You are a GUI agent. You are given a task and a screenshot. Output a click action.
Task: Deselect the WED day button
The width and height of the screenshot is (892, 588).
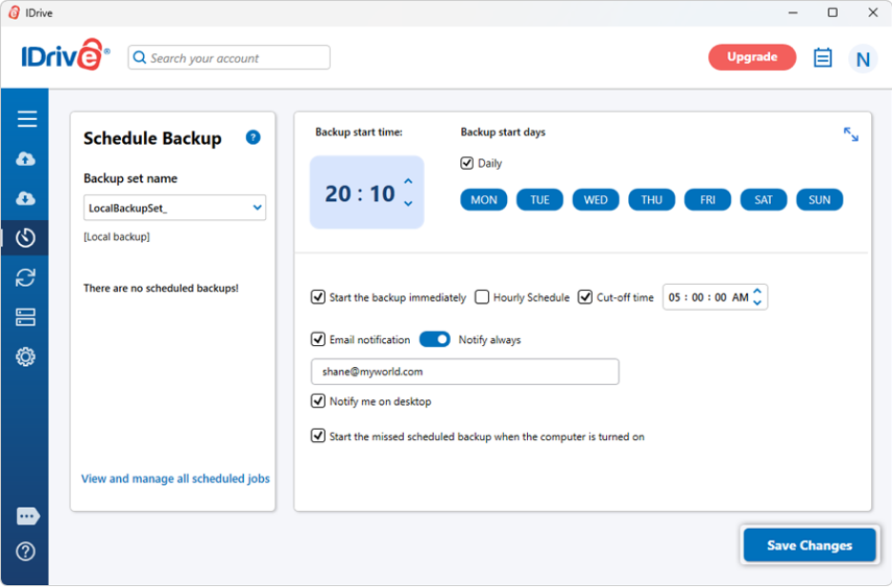(596, 200)
